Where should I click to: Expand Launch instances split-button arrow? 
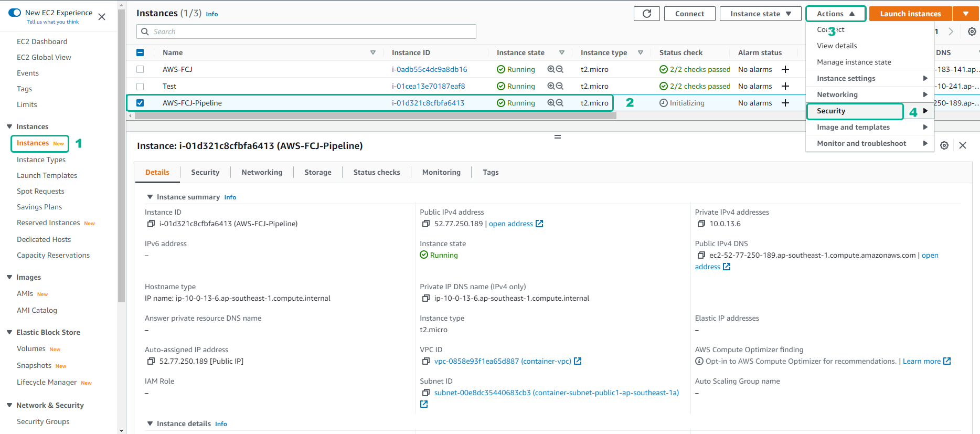coord(966,14)
